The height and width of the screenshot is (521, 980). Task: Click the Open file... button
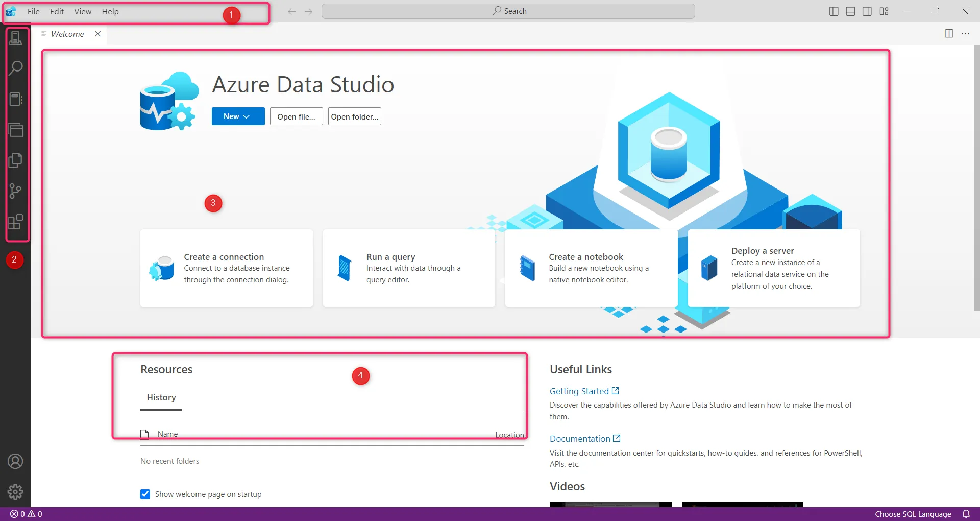pos(296,116)
